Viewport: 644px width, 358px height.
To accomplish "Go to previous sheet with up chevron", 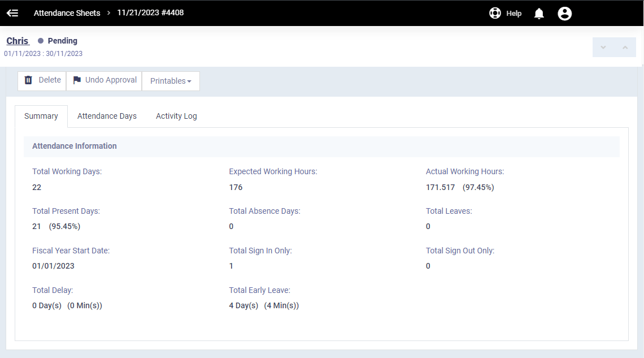I will (625, 48).
